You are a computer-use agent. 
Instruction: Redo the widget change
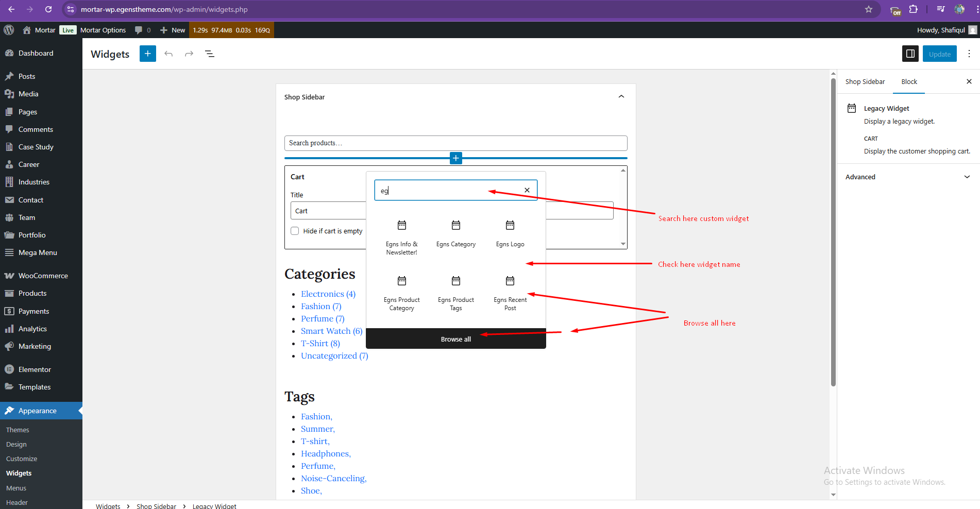tap(189, 54)
